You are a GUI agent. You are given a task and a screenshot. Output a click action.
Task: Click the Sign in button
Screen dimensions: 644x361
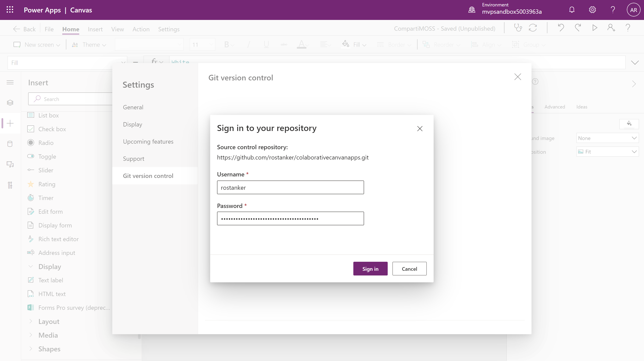pyautogui.click(x=370, y=269)
